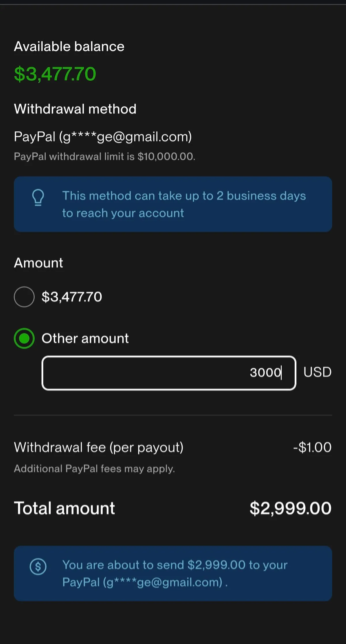
Task: Tap the Total amount heading
Action: click(x=65, y=508)
